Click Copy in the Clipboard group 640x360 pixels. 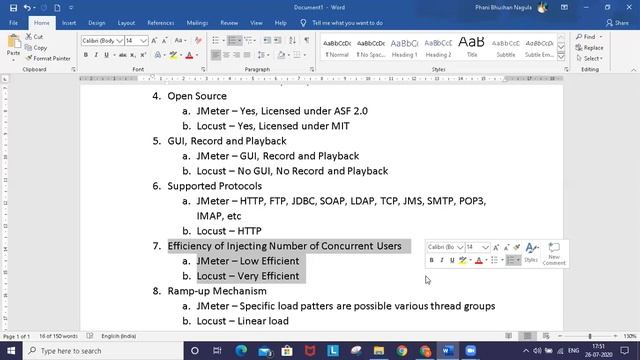pos(36,48)
